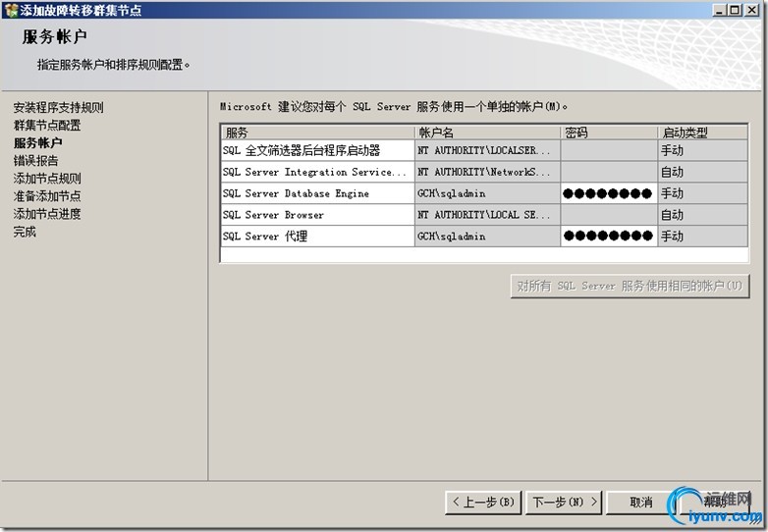The image size is (768, 532).
Task: Click the installer icon in title bar
Action: [11, 10]
